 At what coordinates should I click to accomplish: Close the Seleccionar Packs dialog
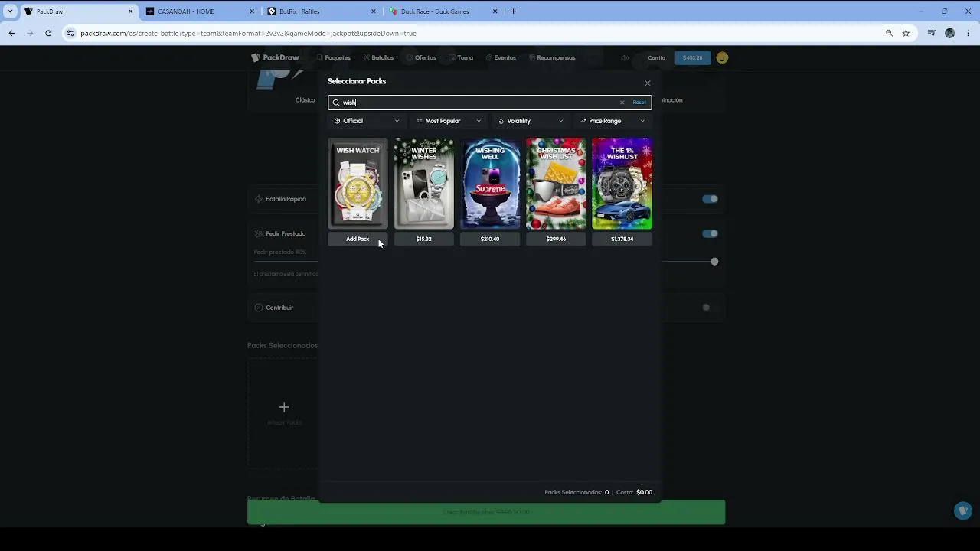click(648, 83)
